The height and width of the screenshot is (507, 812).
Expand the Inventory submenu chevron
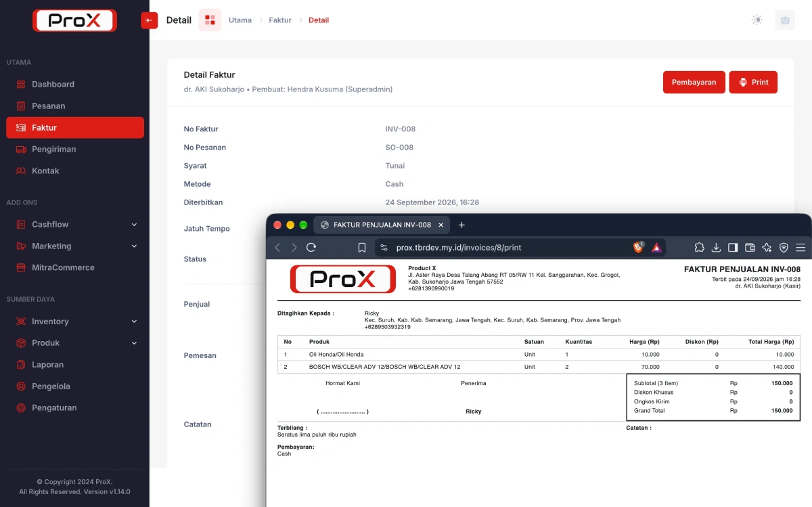(x=134, y=322)
